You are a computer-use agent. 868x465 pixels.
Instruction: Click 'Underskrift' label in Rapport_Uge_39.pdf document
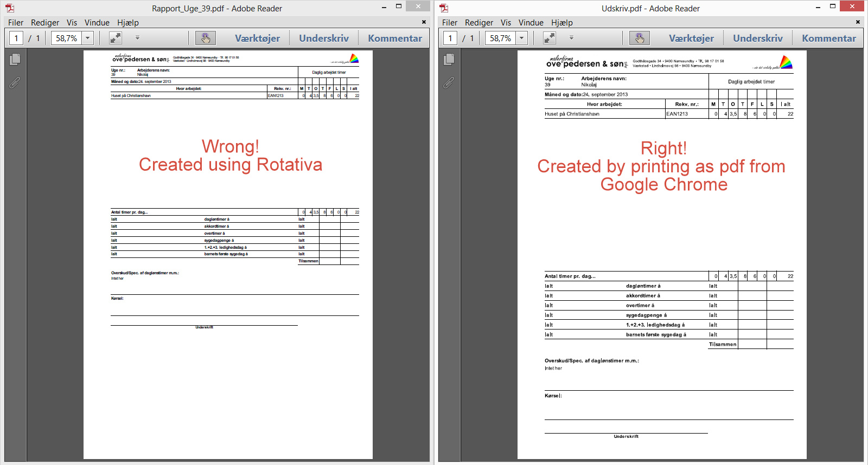[204, 327]
